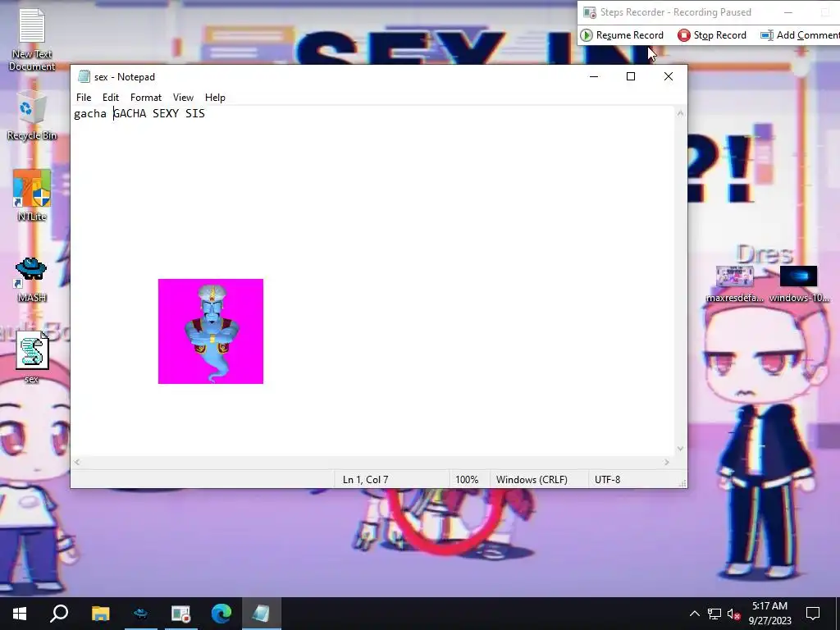Switch to Steps Recorder on the taskbar

pyautogui.click(x=181, y=614)
